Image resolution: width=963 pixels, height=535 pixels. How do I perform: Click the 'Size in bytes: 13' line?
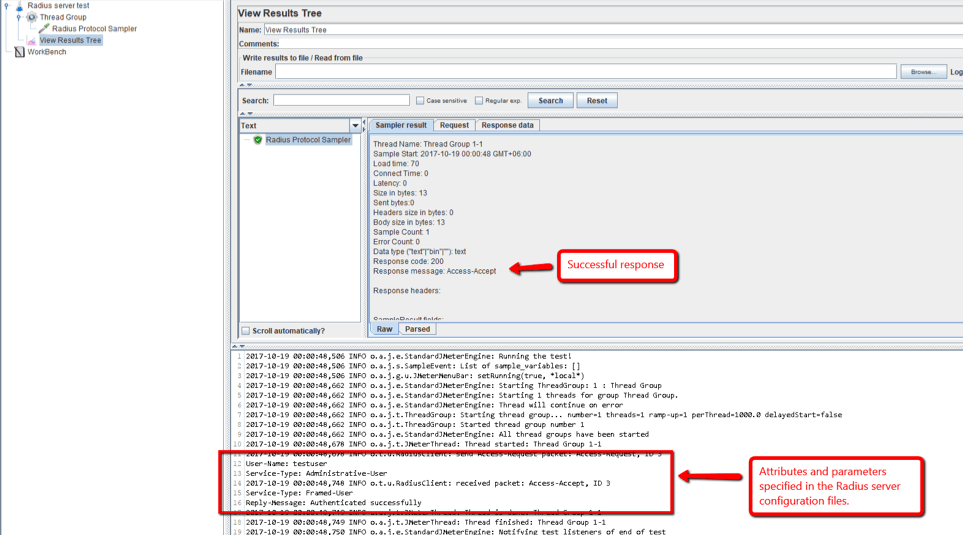400,193
